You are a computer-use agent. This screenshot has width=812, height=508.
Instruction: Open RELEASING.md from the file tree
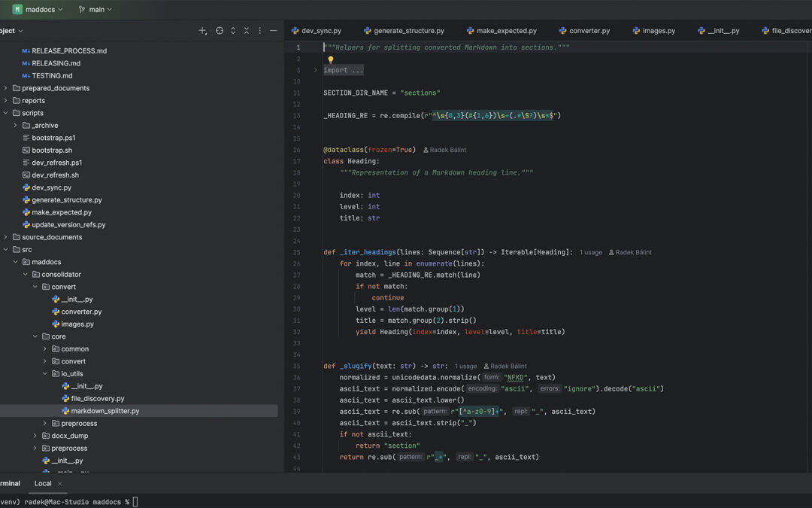56,62
